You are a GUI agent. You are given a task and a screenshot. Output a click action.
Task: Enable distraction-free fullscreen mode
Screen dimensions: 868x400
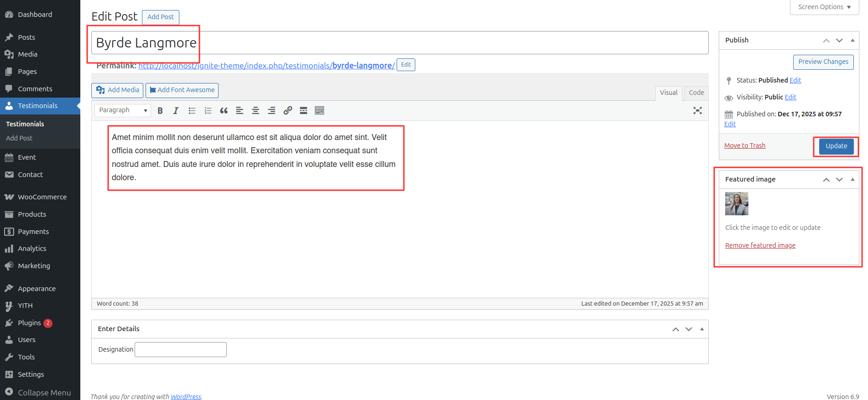[x=697, y=110]
